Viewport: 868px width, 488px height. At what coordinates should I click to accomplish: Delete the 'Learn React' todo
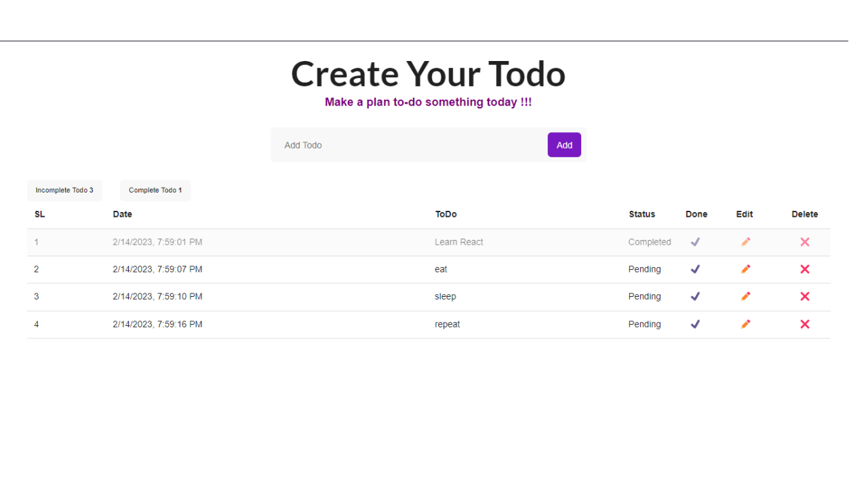pos(805,242)
